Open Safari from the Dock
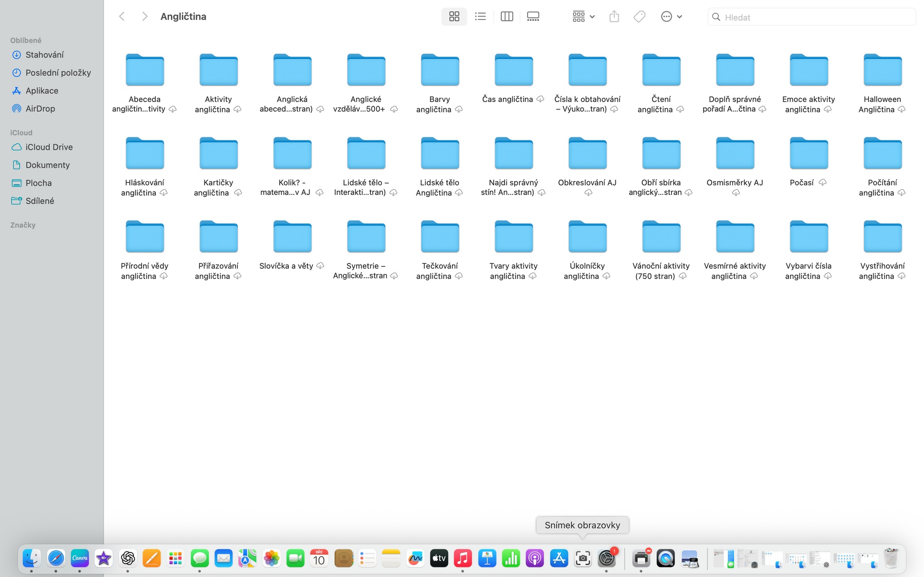Screen dimensions: 924x577 56,558
